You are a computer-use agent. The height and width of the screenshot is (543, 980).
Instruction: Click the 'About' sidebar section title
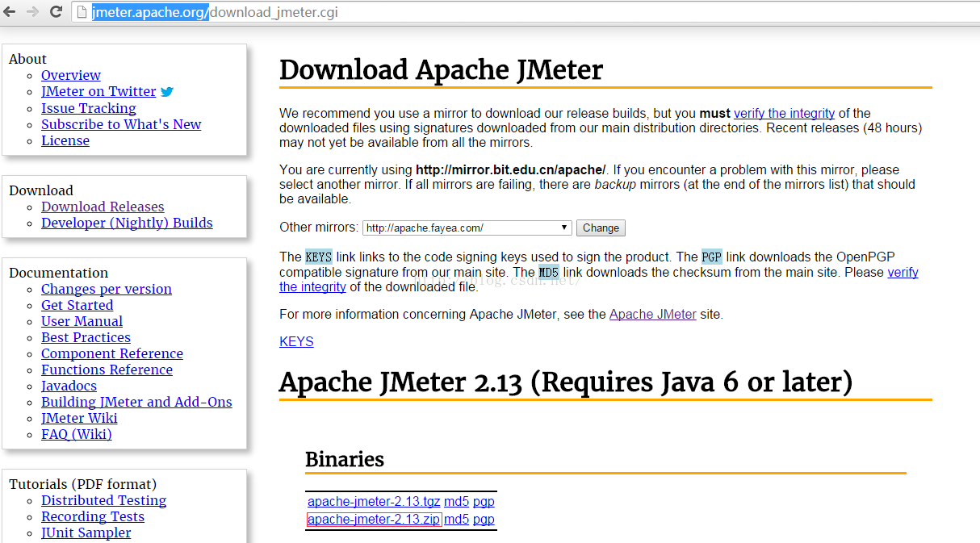point(27,59)
